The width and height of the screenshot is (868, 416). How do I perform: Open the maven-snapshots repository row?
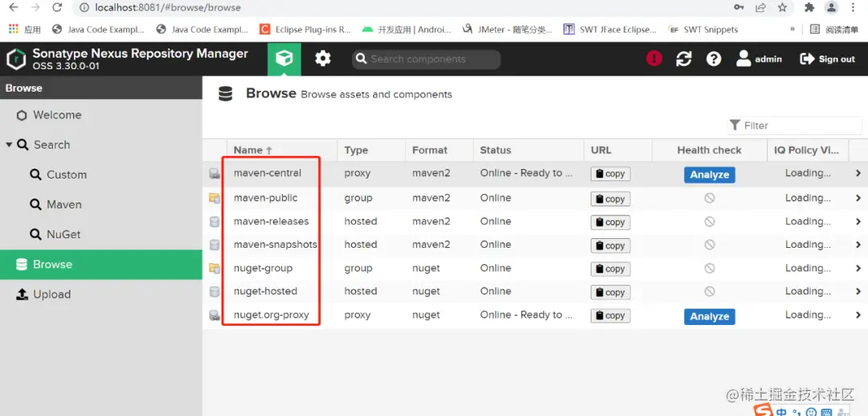pyautogui.click(x=535, y=245)
